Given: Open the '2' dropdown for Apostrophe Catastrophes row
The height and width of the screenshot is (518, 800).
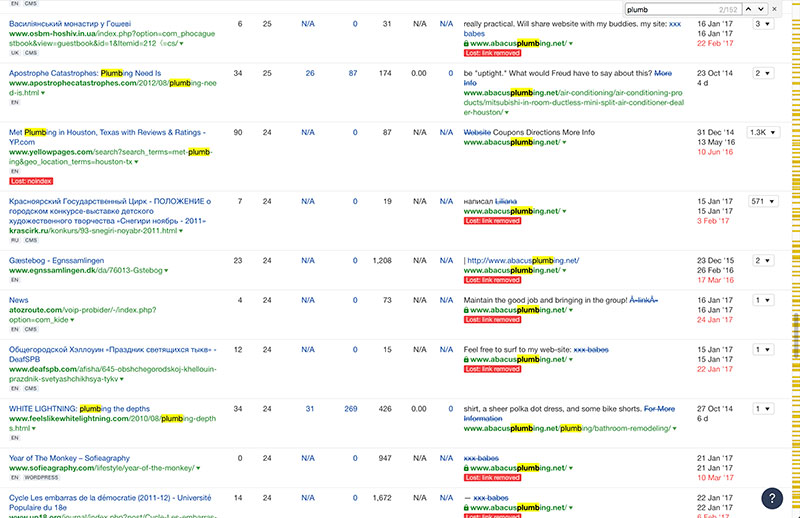Looking at the screenshot, I should tap(763, 73).
